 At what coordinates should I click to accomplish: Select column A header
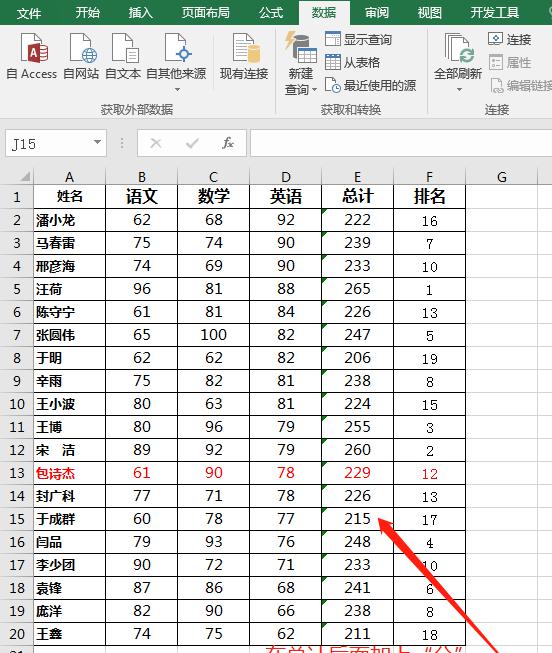pos(70,177)
